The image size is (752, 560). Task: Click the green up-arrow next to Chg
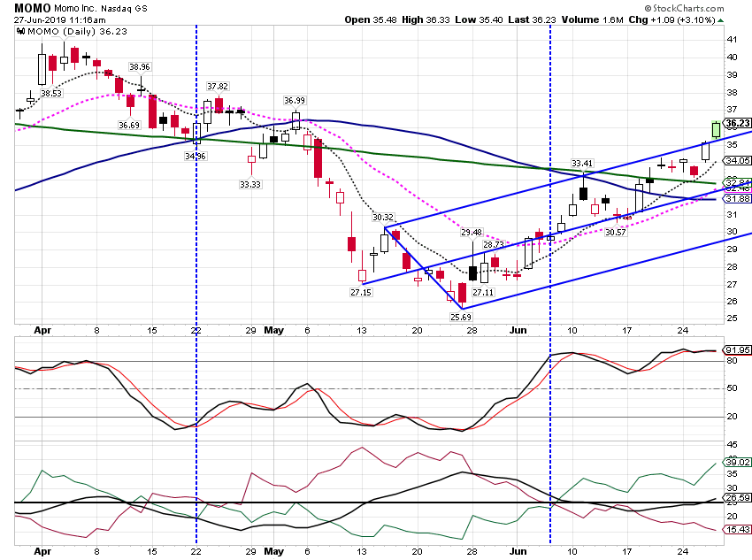(x=721, y=20)
